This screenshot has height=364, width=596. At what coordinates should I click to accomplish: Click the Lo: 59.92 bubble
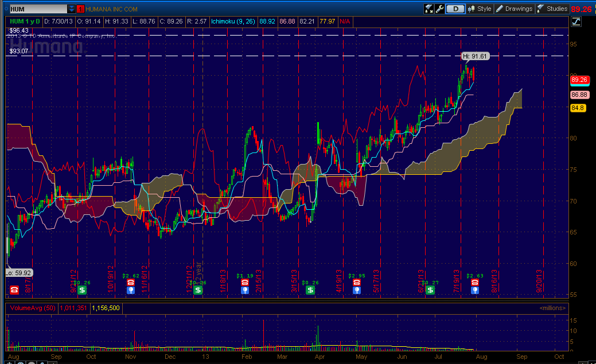(19, 273)
